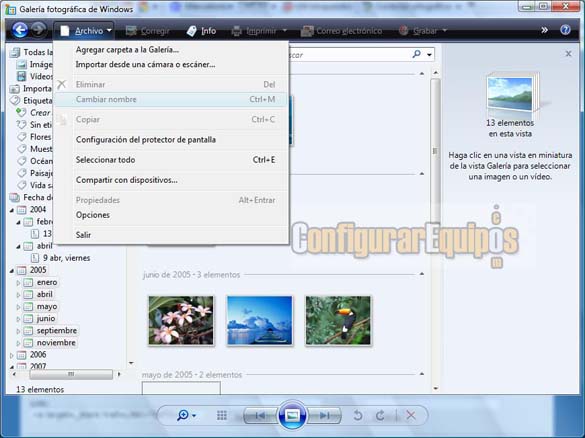Click the gallery scrollbar down arrow
585x438 pixels.
[x=435, y=388]
